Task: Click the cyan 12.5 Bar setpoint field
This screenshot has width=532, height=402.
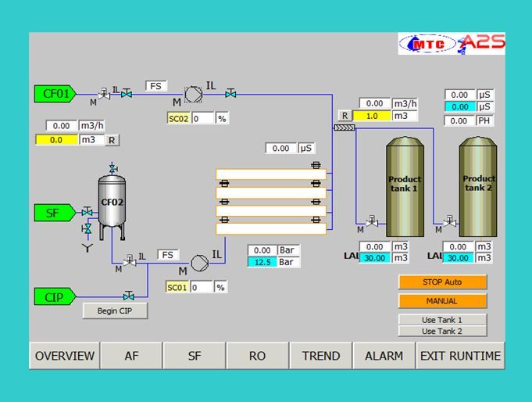Action: (262, 262)
